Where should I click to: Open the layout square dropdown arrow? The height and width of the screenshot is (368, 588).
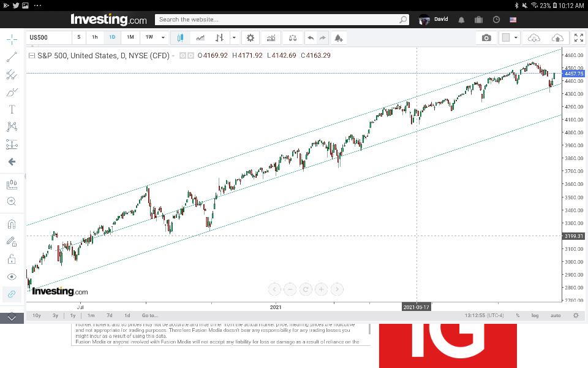click(x=516, y=37)
